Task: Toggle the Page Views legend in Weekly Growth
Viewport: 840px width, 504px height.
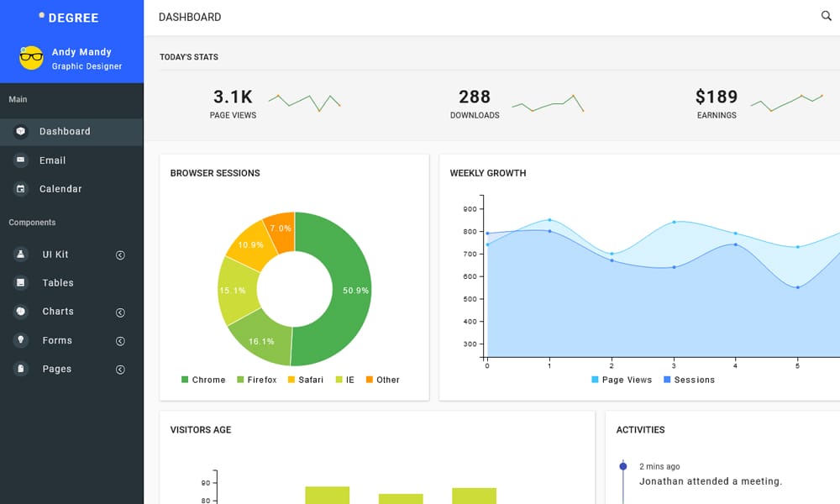Action: click(622, 380)
